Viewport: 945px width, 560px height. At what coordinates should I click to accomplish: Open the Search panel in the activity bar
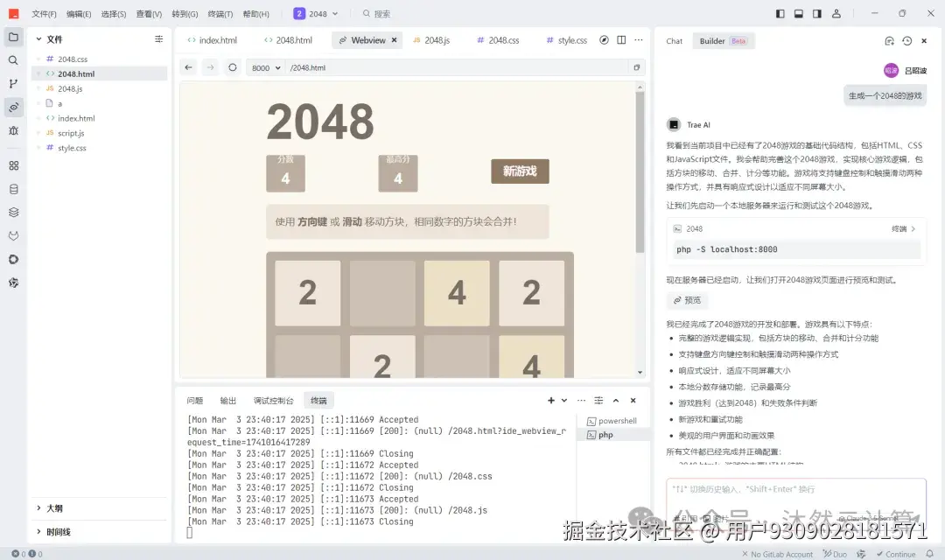[x=12, y=61]
